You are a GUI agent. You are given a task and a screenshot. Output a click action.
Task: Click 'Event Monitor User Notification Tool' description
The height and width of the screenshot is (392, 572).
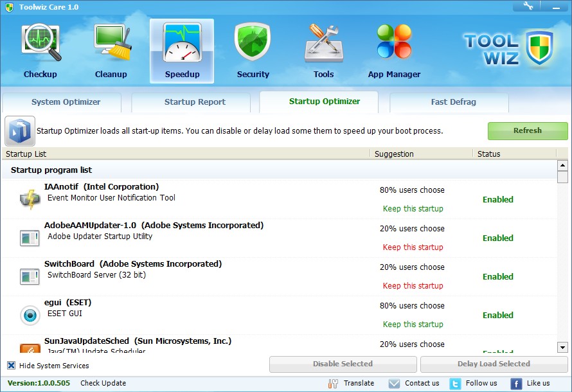tap(111, 198)
